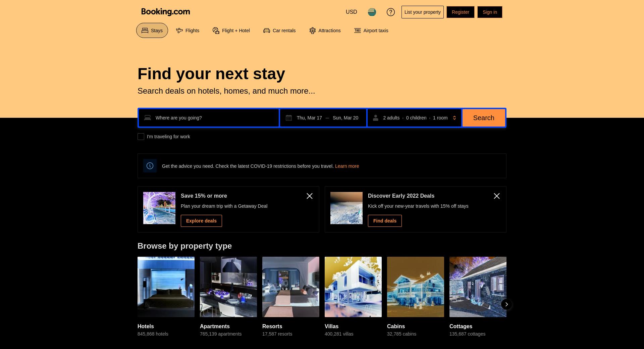
Task: Click List your property button
Action: tap(423, 12)
